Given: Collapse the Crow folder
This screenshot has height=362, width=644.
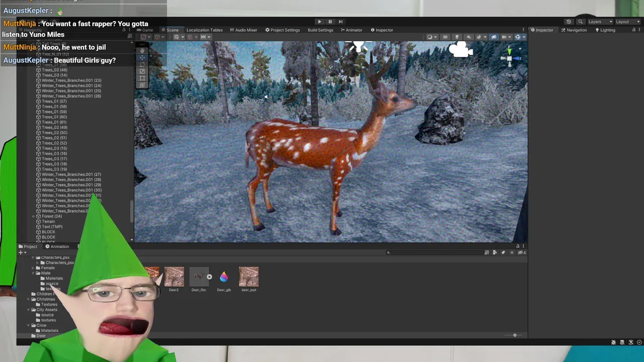Looking at the screenshot, I should (x=29, y=325).
